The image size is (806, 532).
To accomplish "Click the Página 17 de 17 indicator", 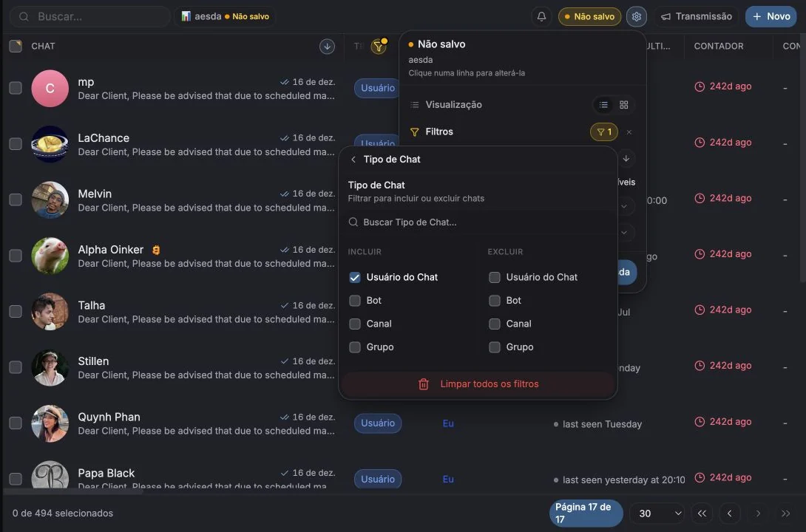I will click(586, 513).
